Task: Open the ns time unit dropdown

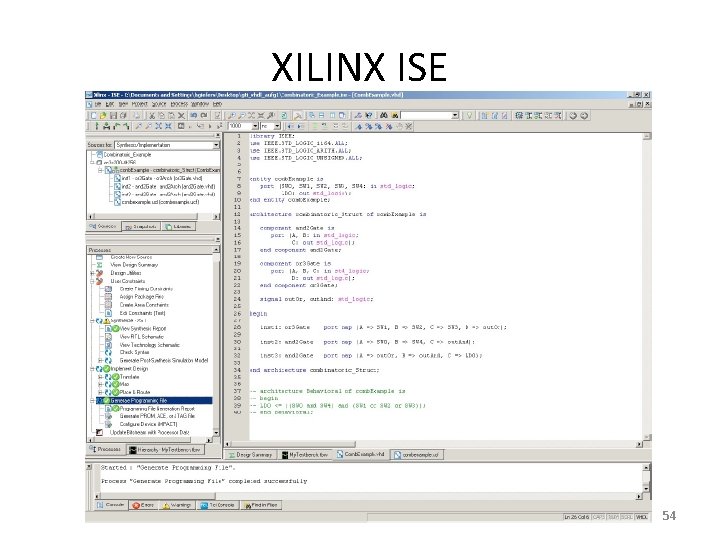Action: (x=277, y=126)
